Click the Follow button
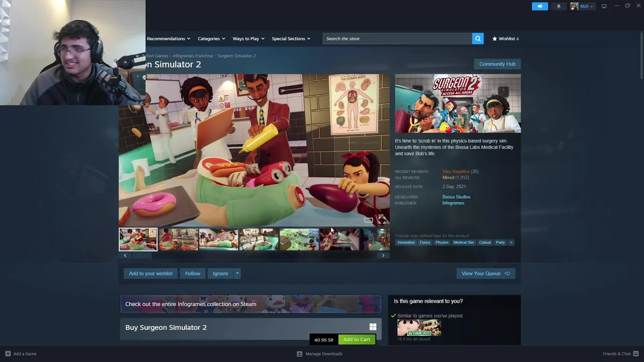This screenshot has height=362, width=644. tap(192, 274)
